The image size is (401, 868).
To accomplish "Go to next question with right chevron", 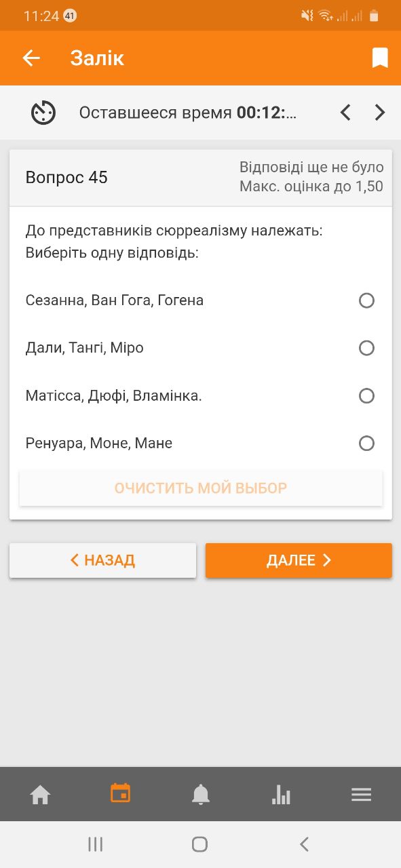I will pyautogui.click(x=380, y=113).
